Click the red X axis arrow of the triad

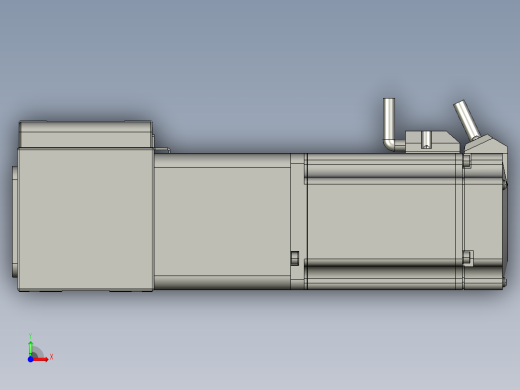click(41, 359)
